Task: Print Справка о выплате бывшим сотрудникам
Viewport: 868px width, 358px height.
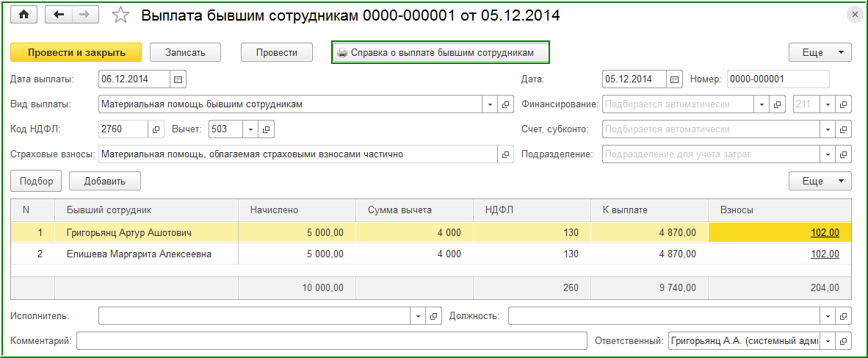Action: (440, 53)
